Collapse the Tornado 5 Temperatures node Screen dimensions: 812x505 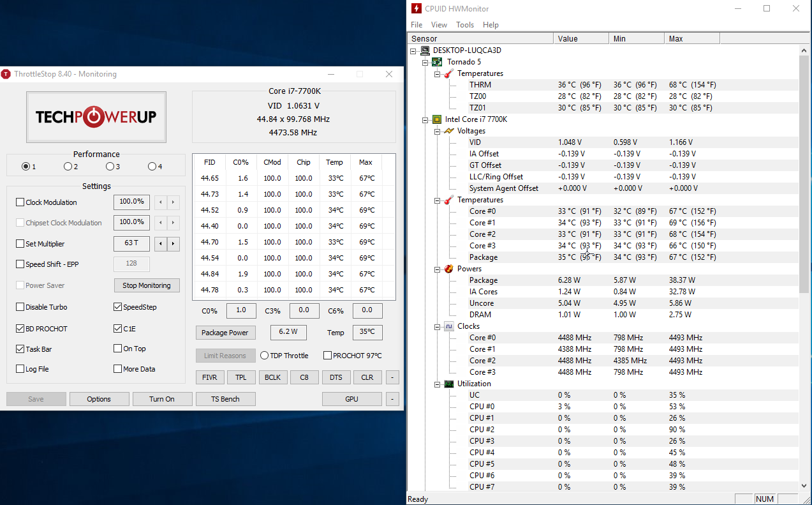(x=437, y=73)
